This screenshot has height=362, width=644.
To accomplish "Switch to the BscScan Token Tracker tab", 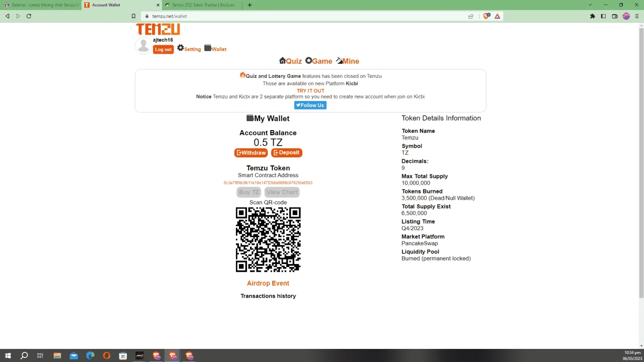I will click(202, 5).
